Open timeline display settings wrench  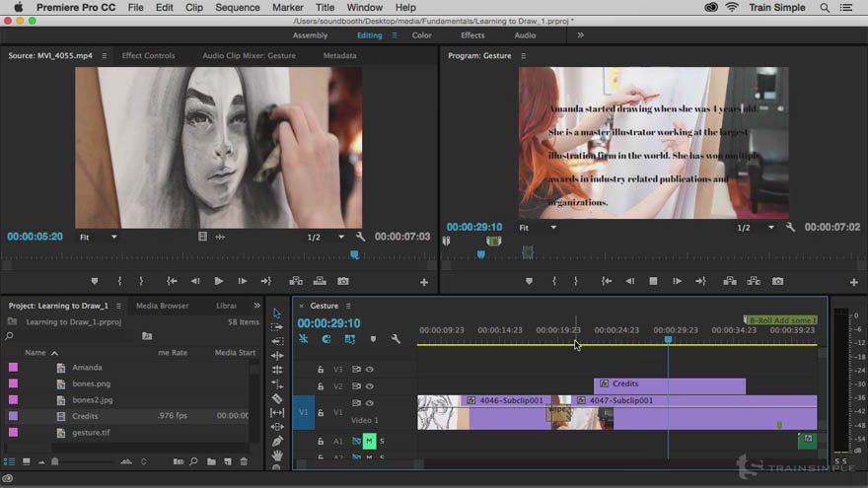[396, 338]
